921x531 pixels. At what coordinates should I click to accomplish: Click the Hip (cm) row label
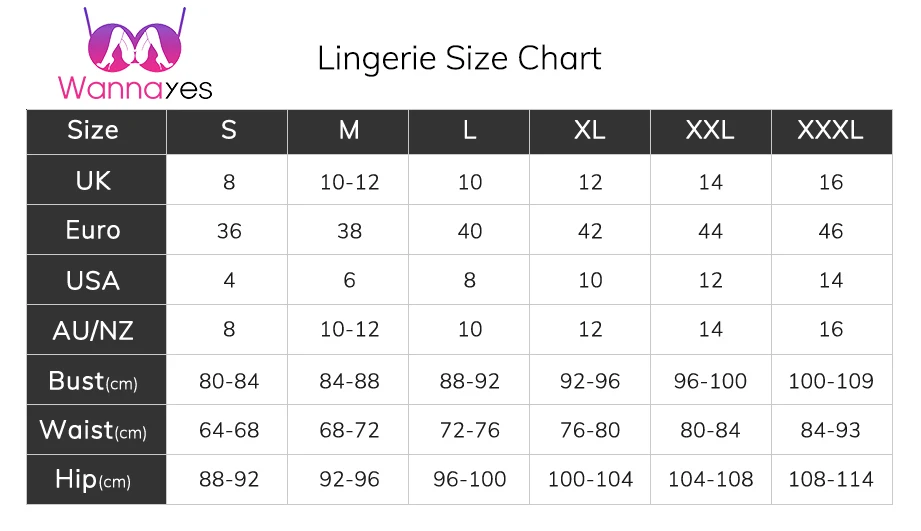93,480
